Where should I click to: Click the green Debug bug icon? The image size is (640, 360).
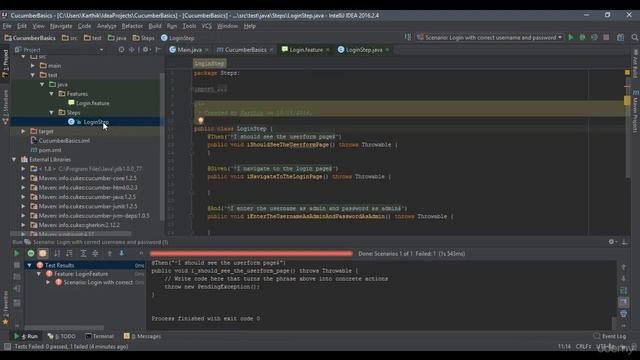point(582,37)
